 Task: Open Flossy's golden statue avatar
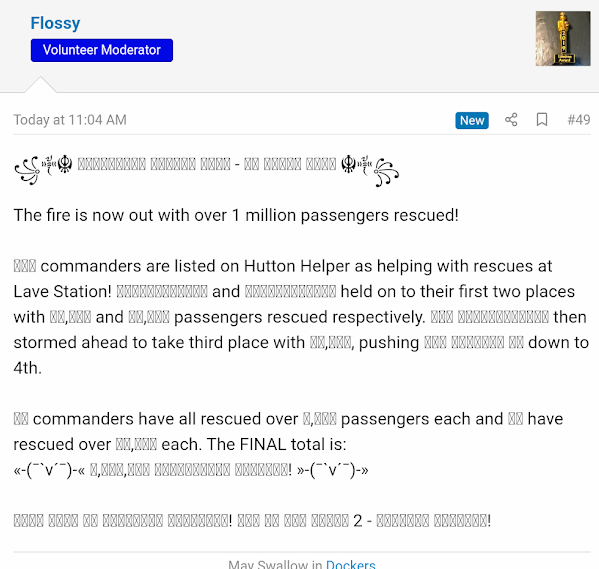click(563, 39)
